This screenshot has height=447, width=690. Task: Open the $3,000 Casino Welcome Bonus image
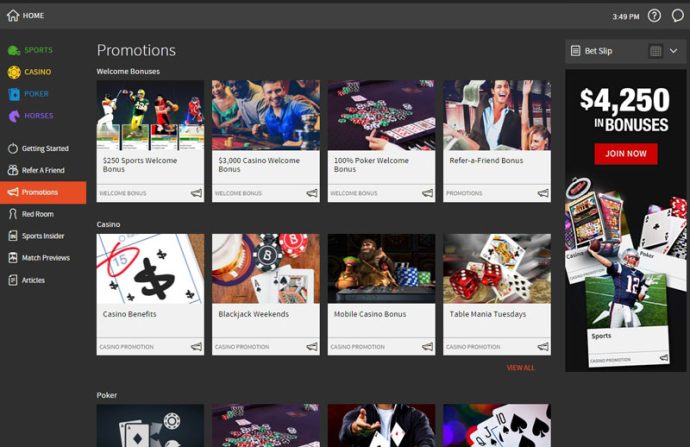click(266, 115)
